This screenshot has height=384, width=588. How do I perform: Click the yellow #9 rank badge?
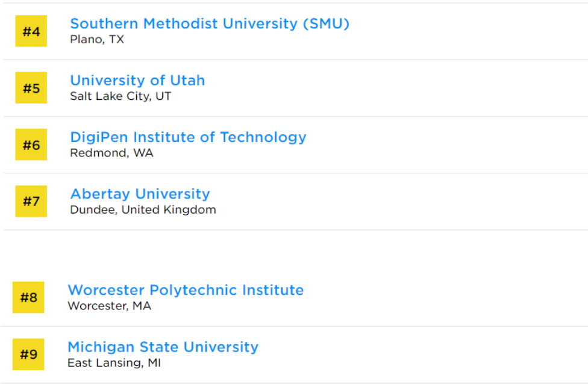(x=28, y=354)
